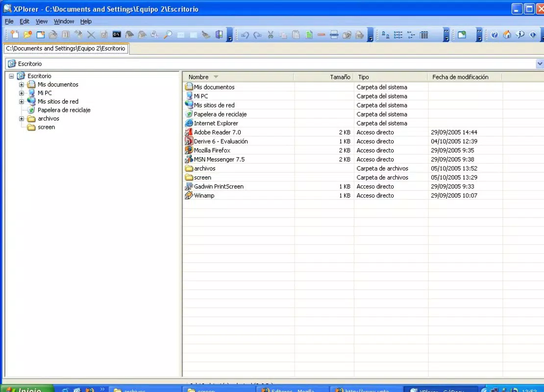
Task: Open the Help menu
Action: [86, 21]
